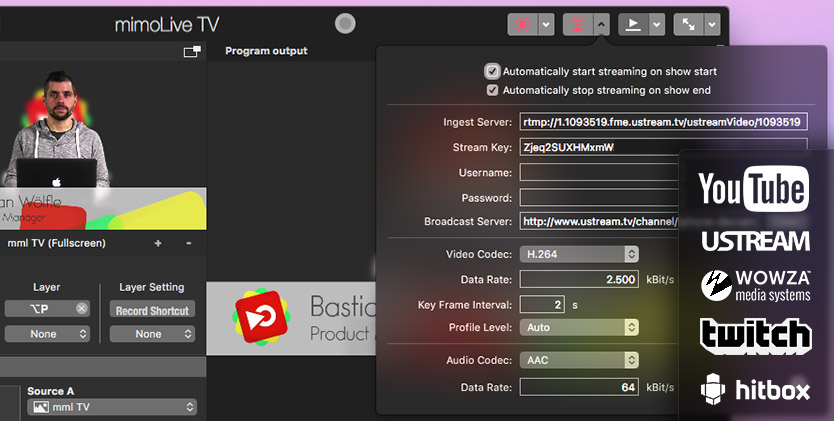Clear the Layer shortcut with x icon

click(81, 308)
